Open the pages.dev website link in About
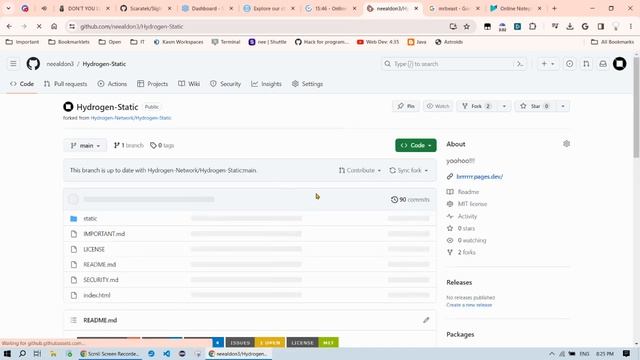640x360 pixels. [x=480, y=176]
